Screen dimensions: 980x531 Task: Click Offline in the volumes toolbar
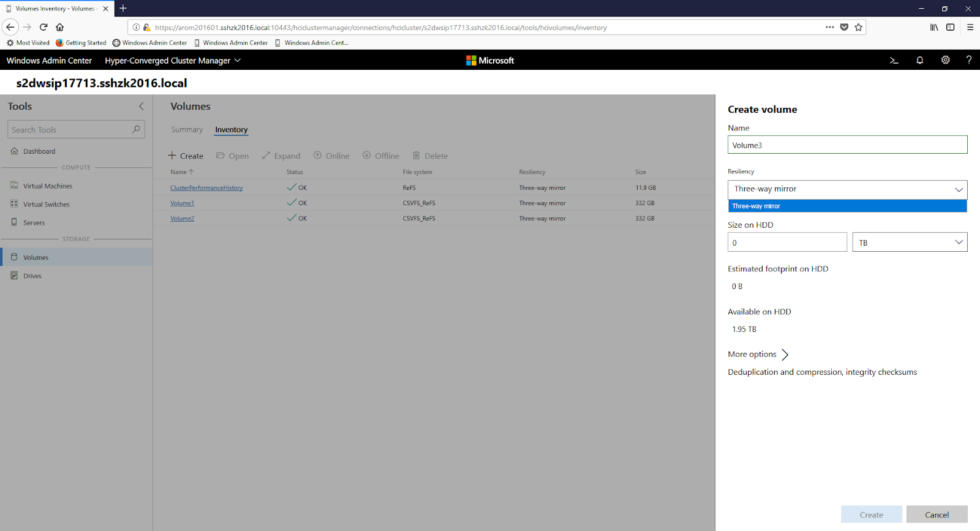381,156
